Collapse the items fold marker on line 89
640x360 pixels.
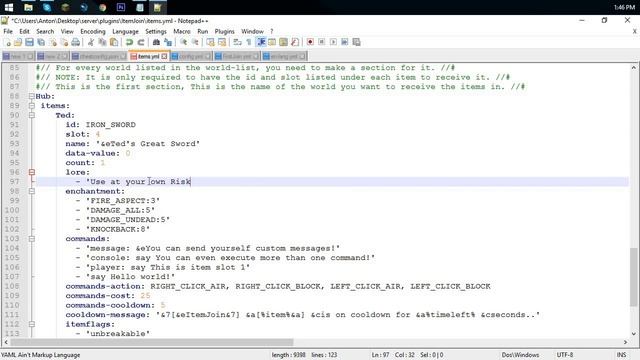(x=31, y=106)
